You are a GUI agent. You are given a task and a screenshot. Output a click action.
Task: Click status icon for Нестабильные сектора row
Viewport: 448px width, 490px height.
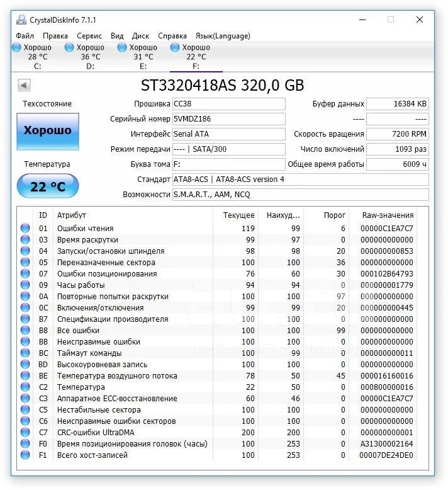tap(25, 409)
